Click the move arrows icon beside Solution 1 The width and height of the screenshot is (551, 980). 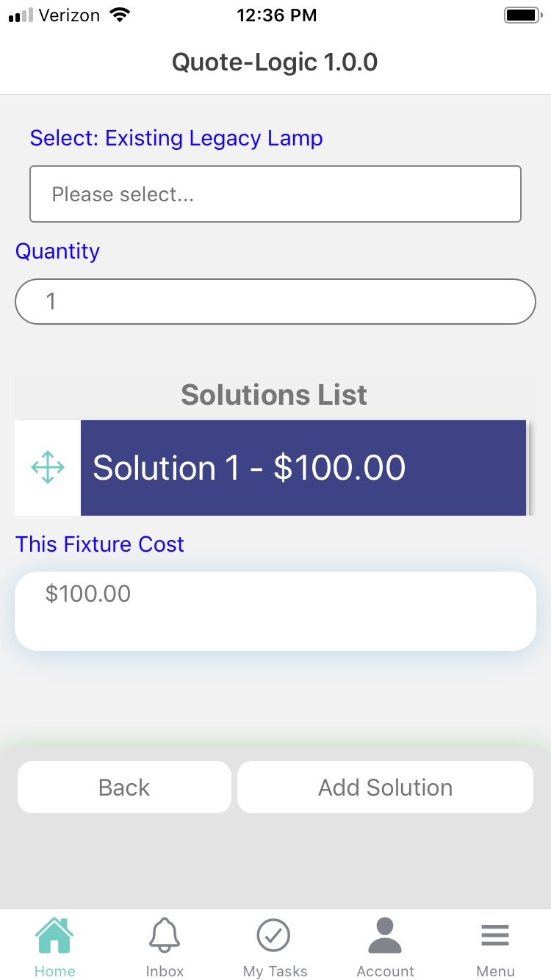[48, 468]
